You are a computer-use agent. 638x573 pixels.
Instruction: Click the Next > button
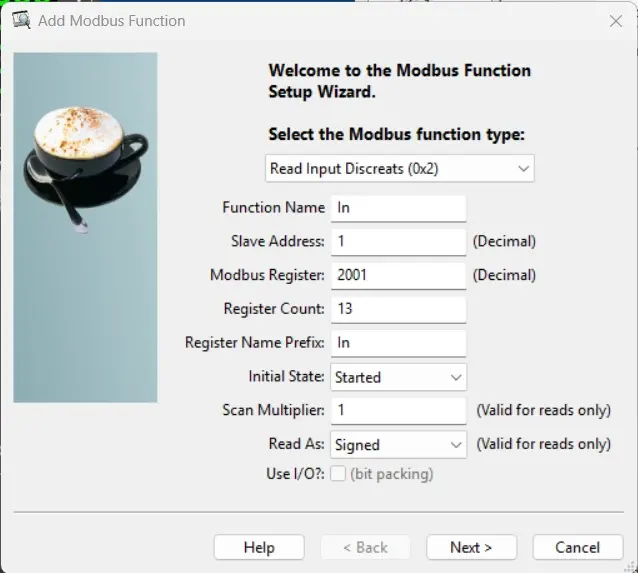pyautogui.click(x=472, y=547)
